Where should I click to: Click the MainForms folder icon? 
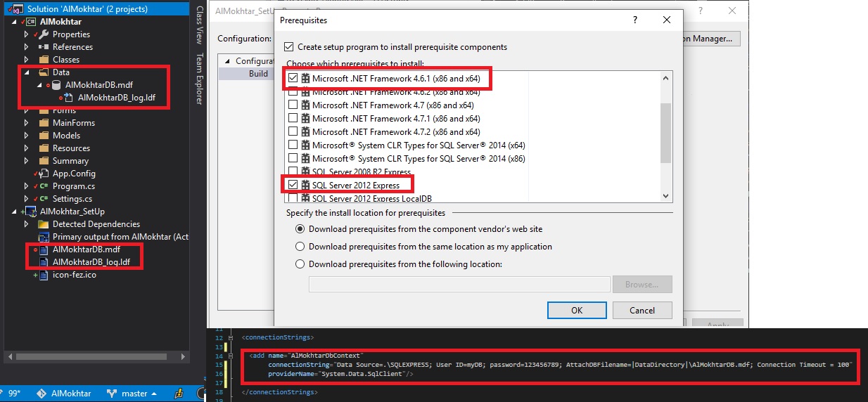pyautogui.click(x=44, y=123)
